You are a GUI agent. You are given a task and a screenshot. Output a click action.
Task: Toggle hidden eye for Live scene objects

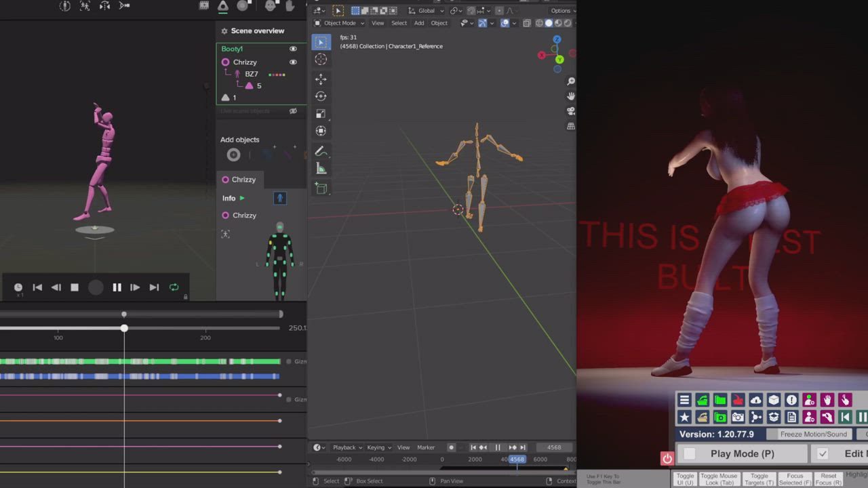[293, 111]
